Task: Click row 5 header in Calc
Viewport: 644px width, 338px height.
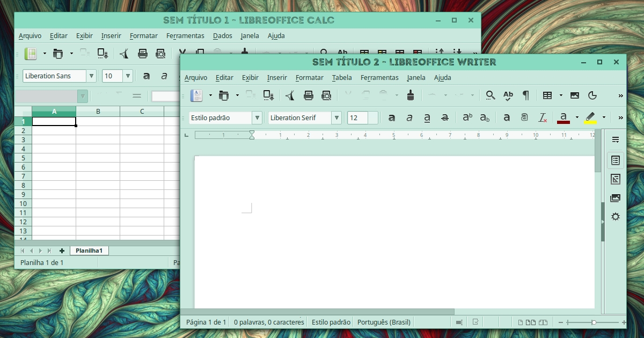Action: pyautogui.click(x=23, y=158)
